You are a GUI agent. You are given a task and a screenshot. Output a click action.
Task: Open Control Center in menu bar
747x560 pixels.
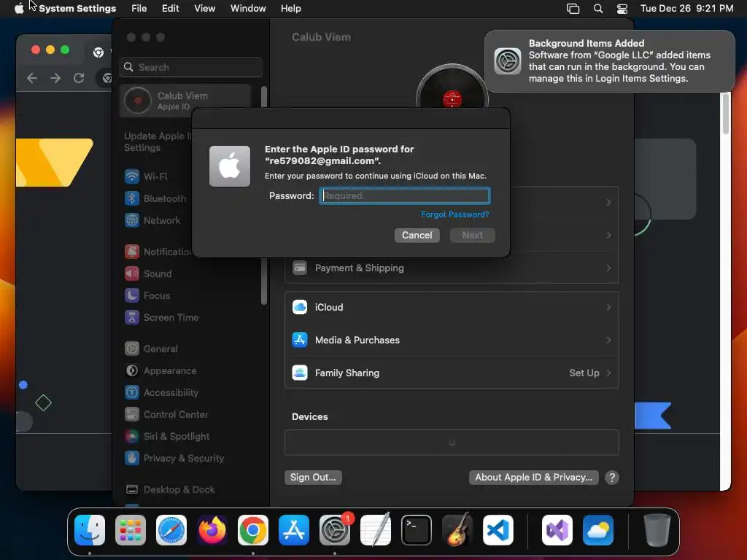[622, 9]
